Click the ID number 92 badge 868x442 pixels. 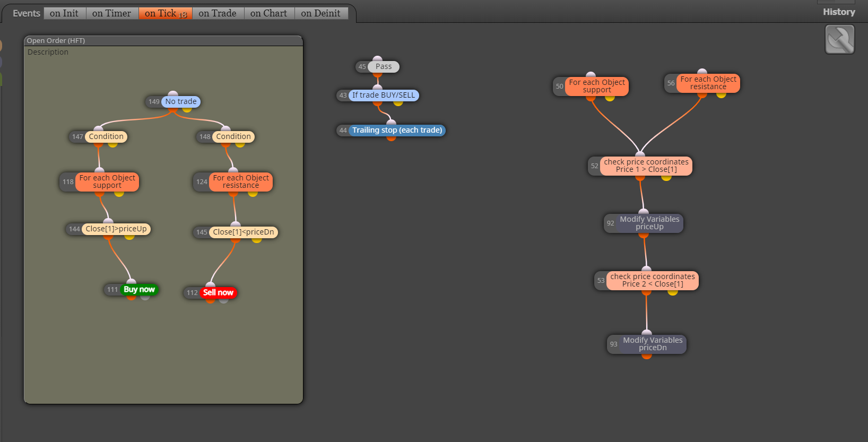click(x=610, y=223)
